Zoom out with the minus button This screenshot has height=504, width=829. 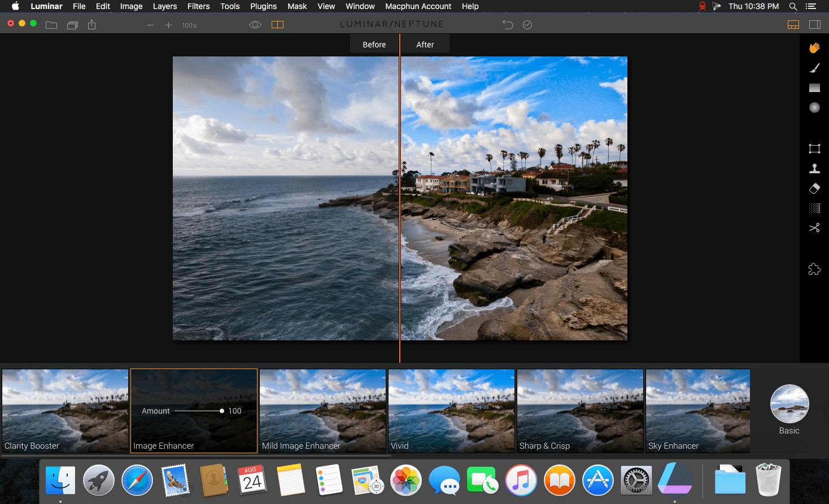pos(150,25)
